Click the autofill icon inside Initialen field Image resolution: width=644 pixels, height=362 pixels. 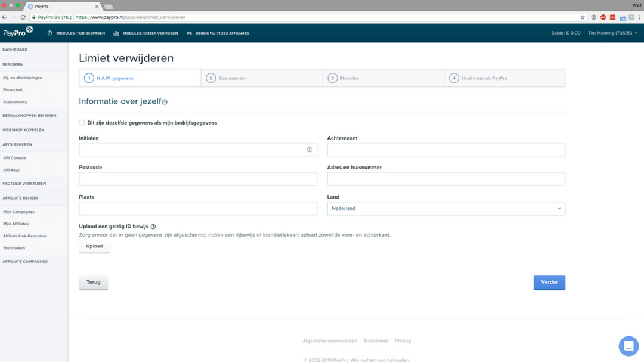tap(309, 150)
